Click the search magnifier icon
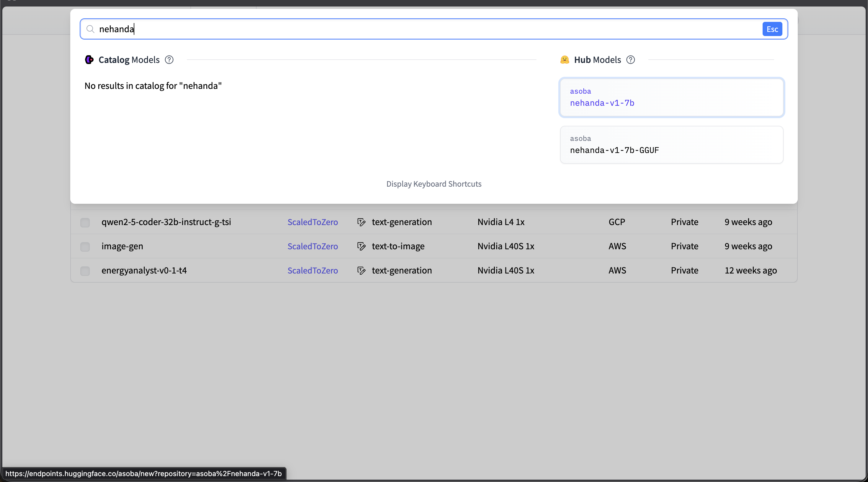The image size is (868, 482). [90, 29]
